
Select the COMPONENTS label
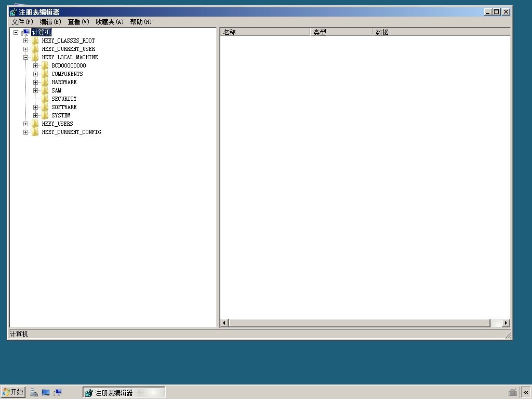click(67, 74)
